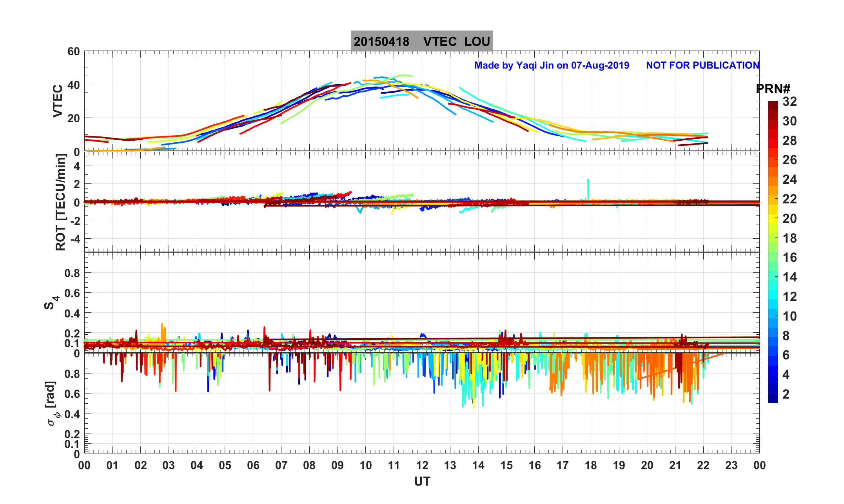Click the dark blue bottom of the colorbar
Image resolution: width=844 pixels, height=504 pixels.
click(x=773, y=398)
